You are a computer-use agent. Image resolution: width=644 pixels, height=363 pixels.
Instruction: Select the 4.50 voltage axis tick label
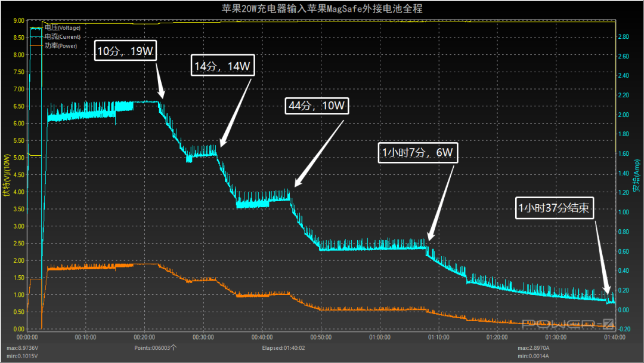point(19,175)
